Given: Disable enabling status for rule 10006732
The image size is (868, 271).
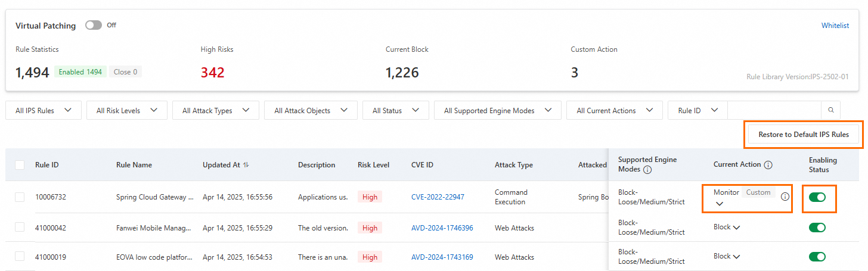Looking at the screenshot, I should pyautogui.click(x=817, y=198).
